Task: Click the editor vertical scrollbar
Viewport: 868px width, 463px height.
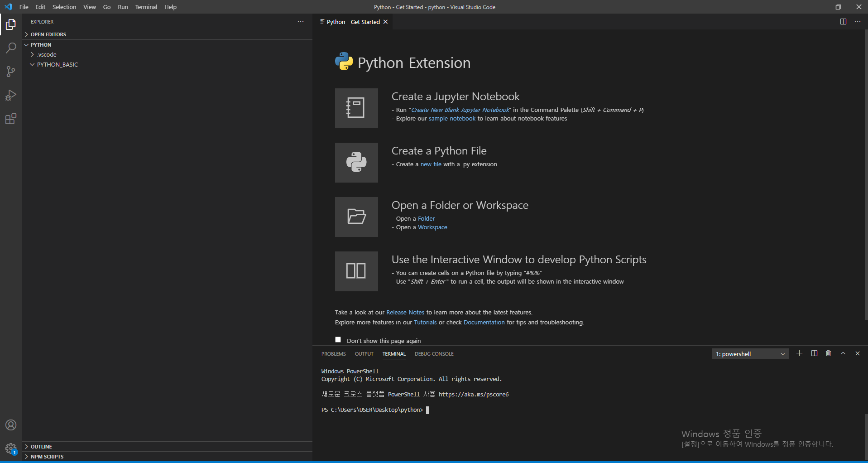Action: [x=866, y=175]
